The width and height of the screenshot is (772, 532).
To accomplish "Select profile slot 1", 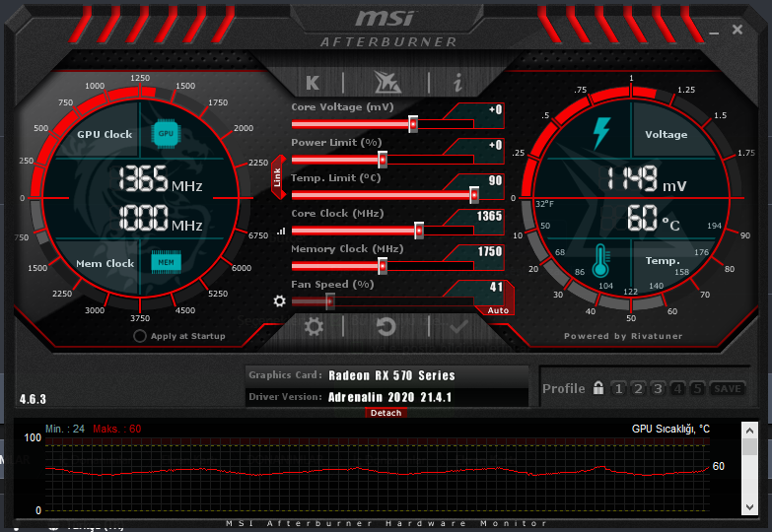I will [618, 389].
